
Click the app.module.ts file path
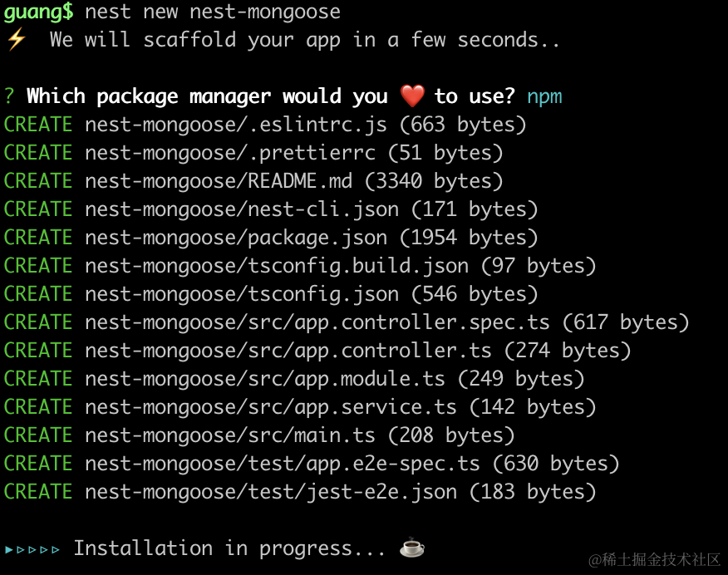(x=265, y=379)
